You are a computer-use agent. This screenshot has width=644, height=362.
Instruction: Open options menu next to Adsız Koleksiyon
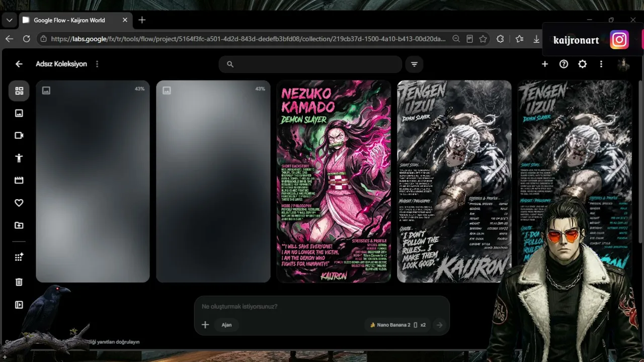(97, 64)
